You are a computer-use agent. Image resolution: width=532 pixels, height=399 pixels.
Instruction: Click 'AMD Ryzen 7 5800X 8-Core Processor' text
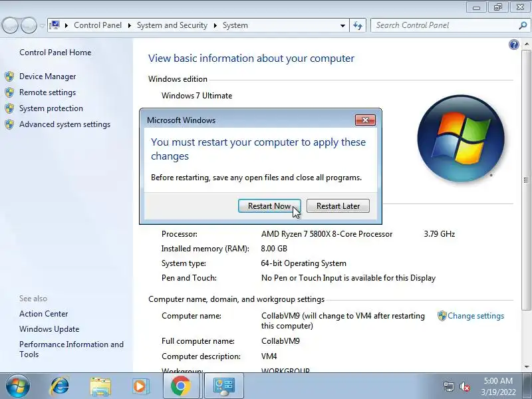327,234
